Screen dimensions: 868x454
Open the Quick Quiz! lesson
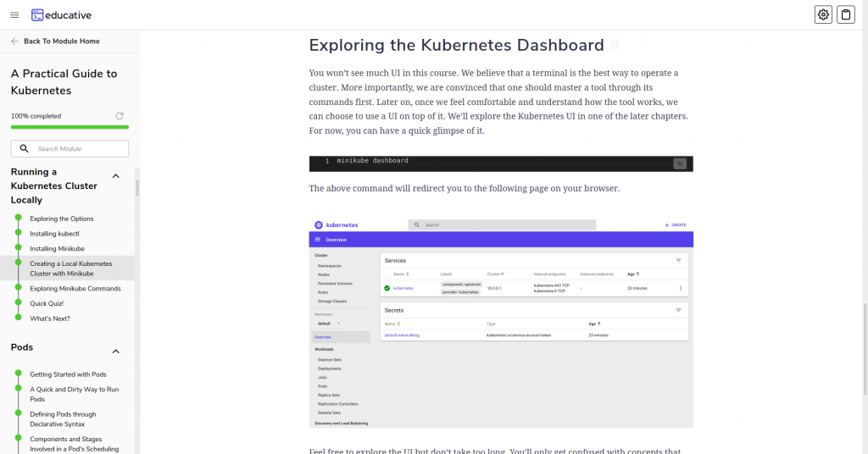47,303
